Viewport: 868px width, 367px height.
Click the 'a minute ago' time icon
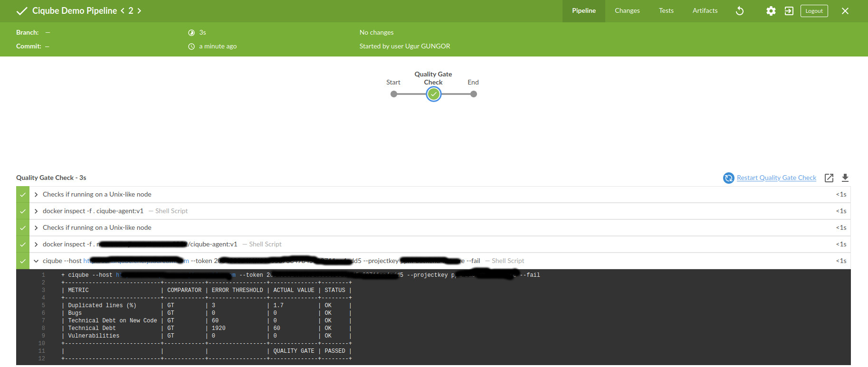pos(191,47)
